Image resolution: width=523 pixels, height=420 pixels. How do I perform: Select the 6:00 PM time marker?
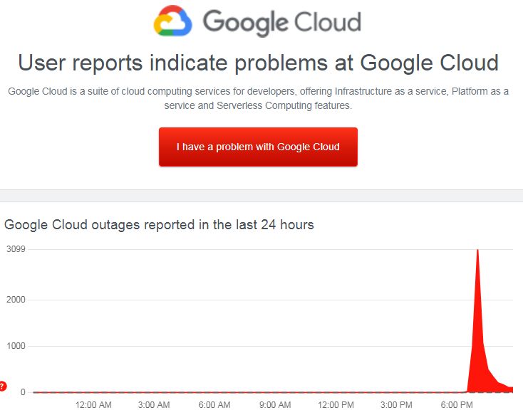click(457, 405)
